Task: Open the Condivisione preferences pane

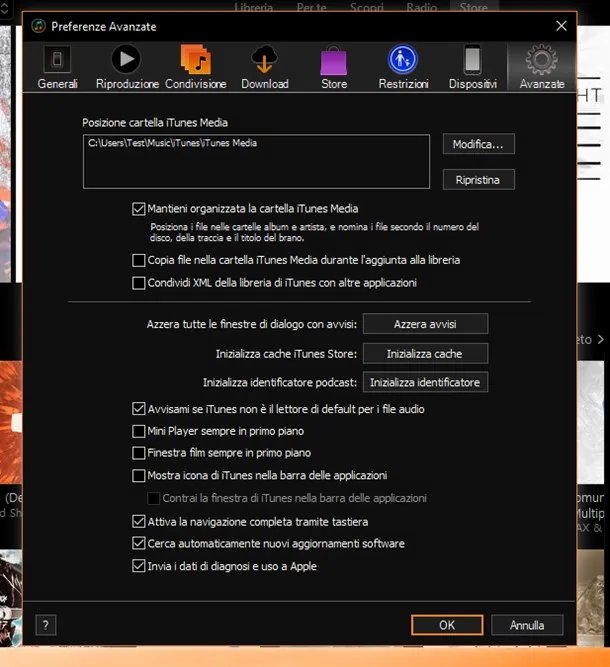Action: point(196,67)
